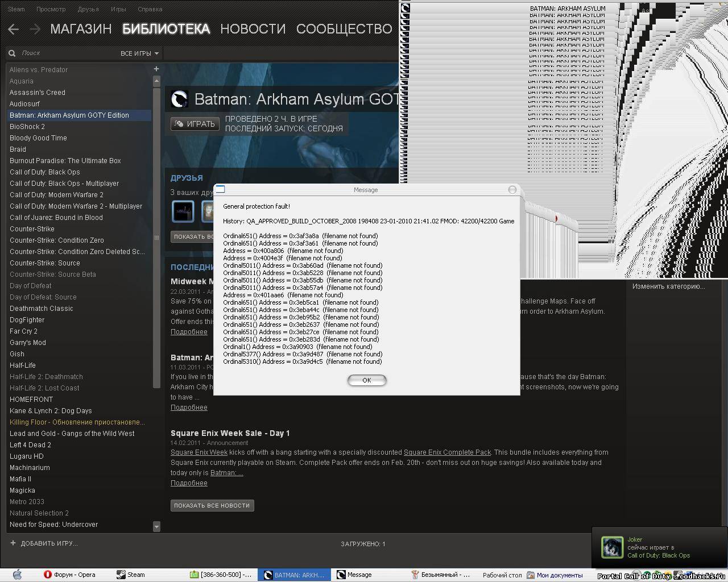The image size is (728, 582).
Task: Open Мои документы from the taskbar
Action: click(x=555, y=575)
